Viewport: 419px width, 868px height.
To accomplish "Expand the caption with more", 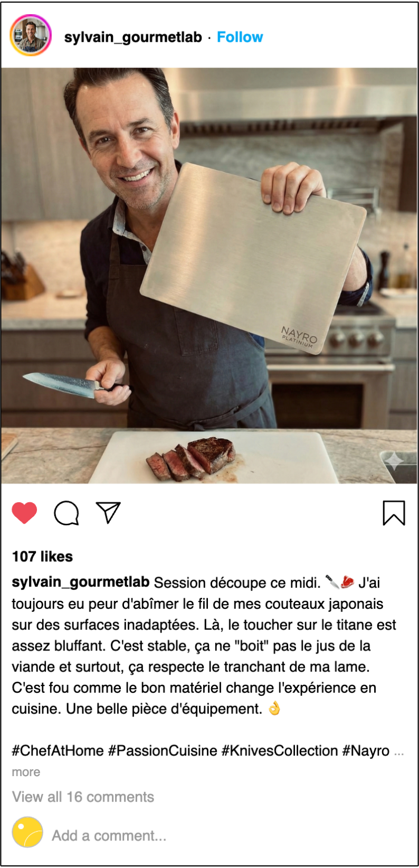I will pos(26,772).
